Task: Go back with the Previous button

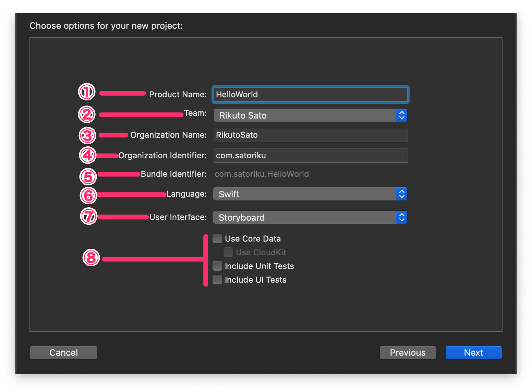Action: pos(408,353)
